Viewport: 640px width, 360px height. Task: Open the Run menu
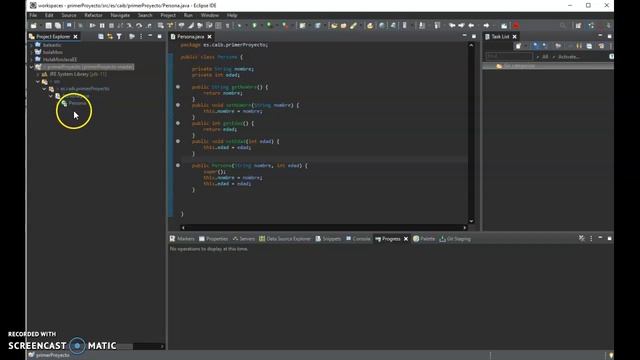coord(188,15)
